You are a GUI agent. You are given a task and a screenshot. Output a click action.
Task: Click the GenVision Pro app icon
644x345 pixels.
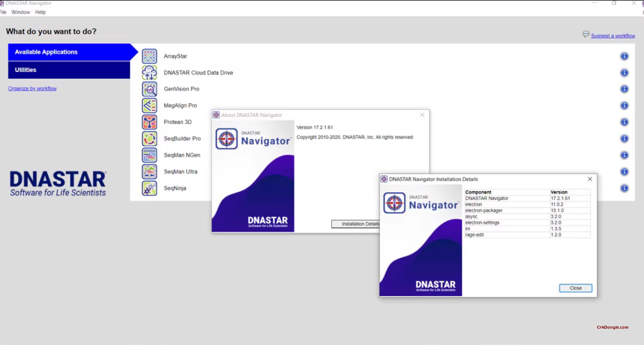[x=150, y=89]
